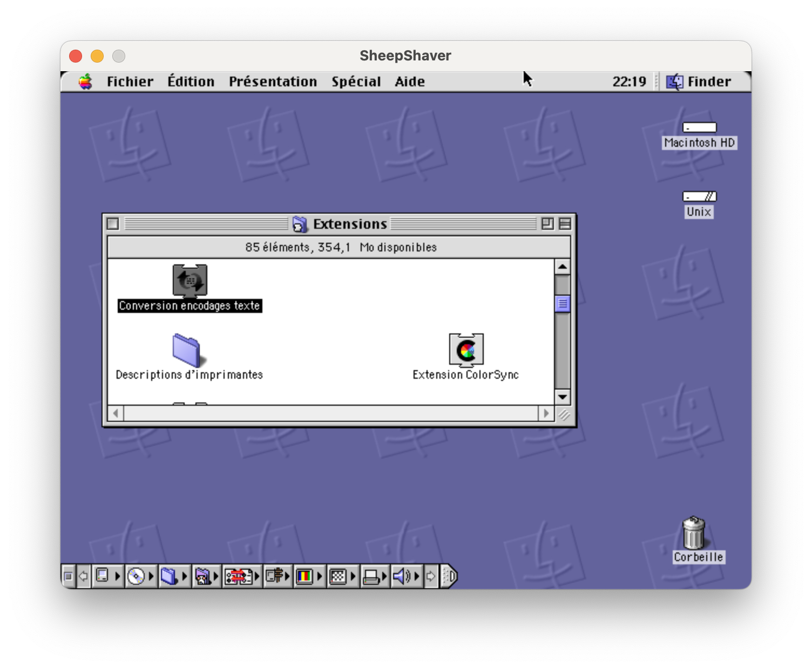Select the Corbeille trash icon
812x669 pixels.
pos(694,533)
